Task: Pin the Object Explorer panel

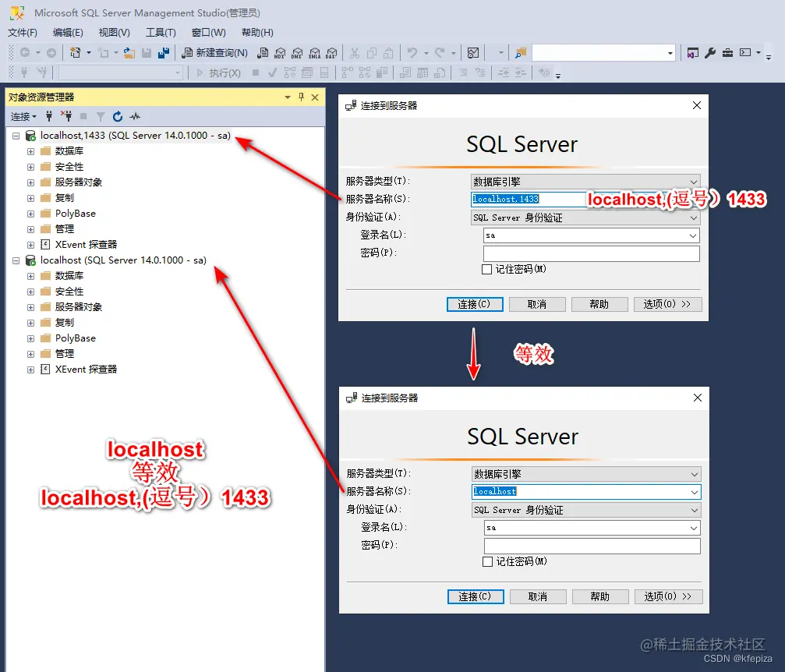Action: coord(301,97)
